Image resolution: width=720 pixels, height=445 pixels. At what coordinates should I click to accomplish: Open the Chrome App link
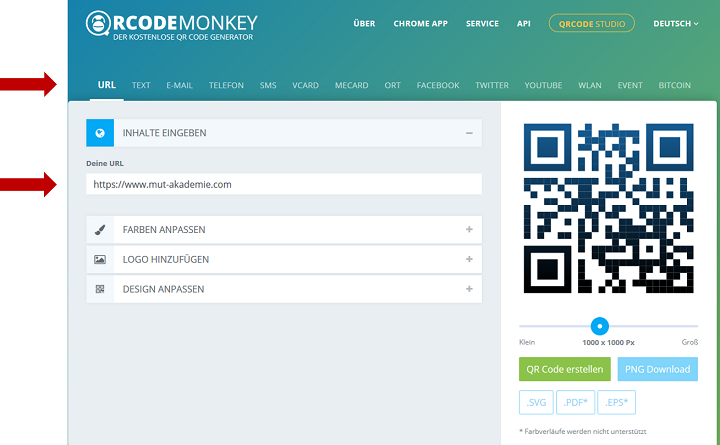[x=420, y=23]
